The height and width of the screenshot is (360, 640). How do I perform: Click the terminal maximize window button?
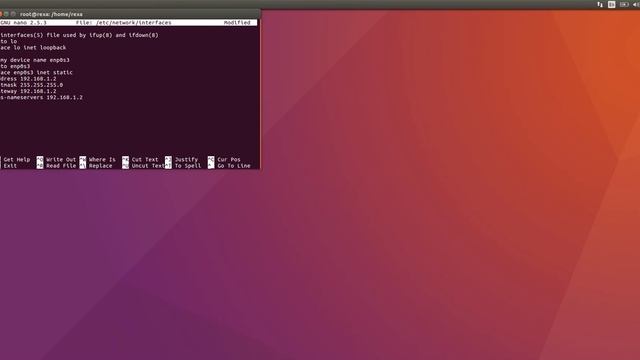pyautogui.click(x=13, y=14)
